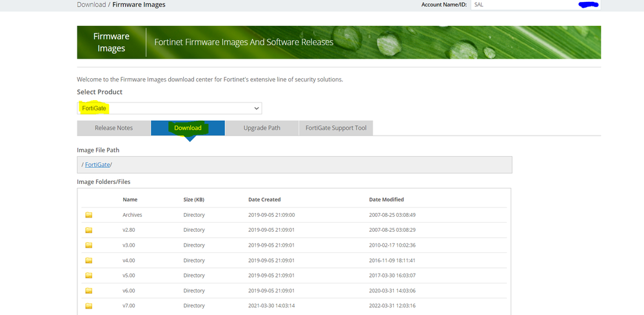Click the Directory size cell for v7.00
The height and width of the screenshot is (315, 644).
pyautogui.click(x=194, y=305)
